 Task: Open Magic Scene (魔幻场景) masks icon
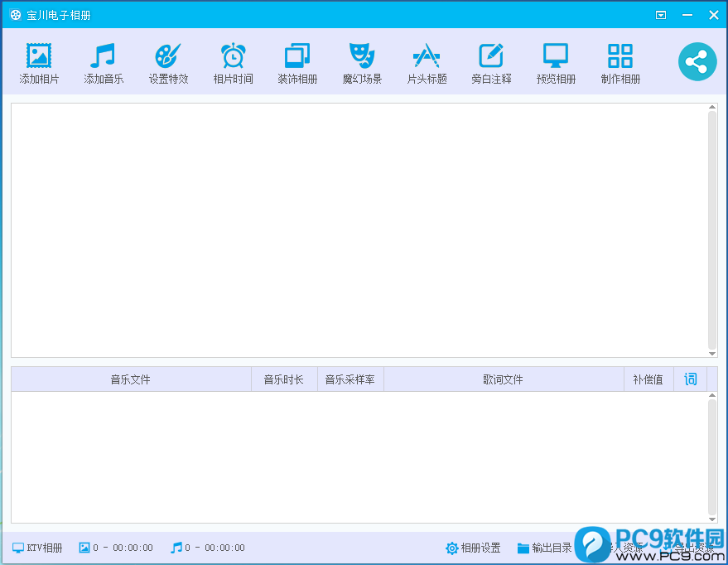(362, 56)
